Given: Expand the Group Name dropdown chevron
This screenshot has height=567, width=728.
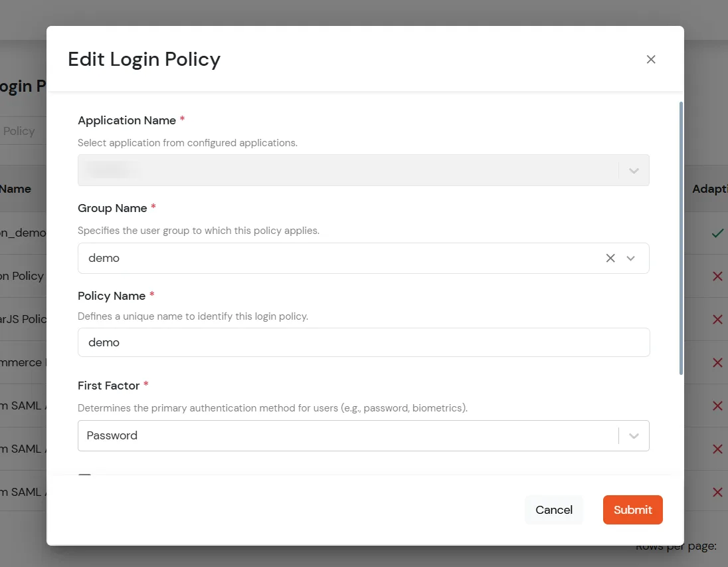Looking at the screenshot, I should (630, 258).
